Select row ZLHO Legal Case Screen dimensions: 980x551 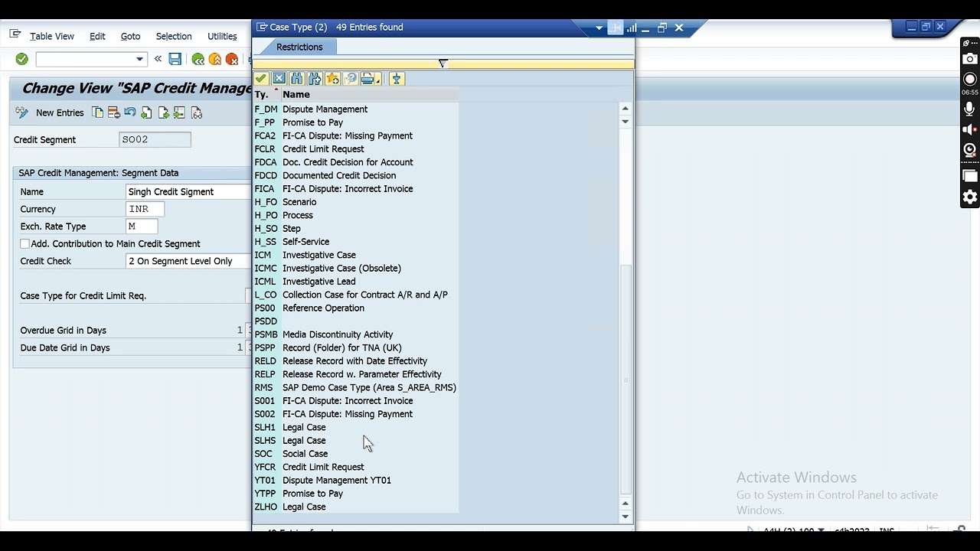tap(356, 507)
